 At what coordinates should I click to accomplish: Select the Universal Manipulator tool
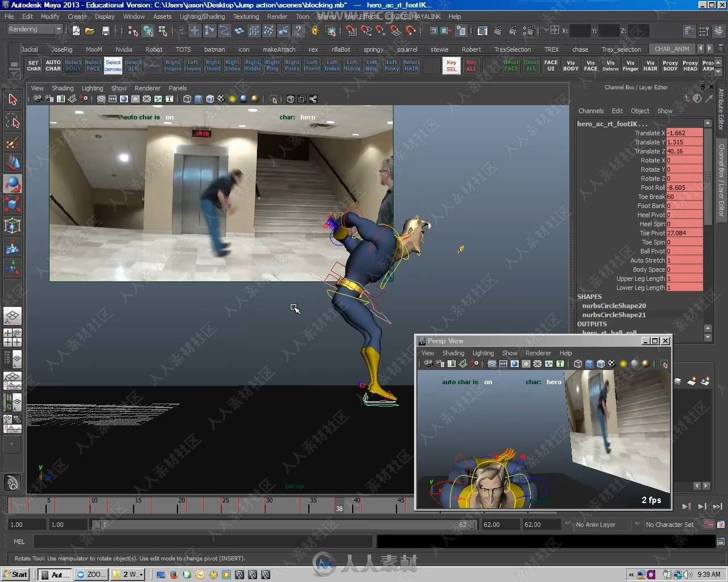tap(13, 226)
